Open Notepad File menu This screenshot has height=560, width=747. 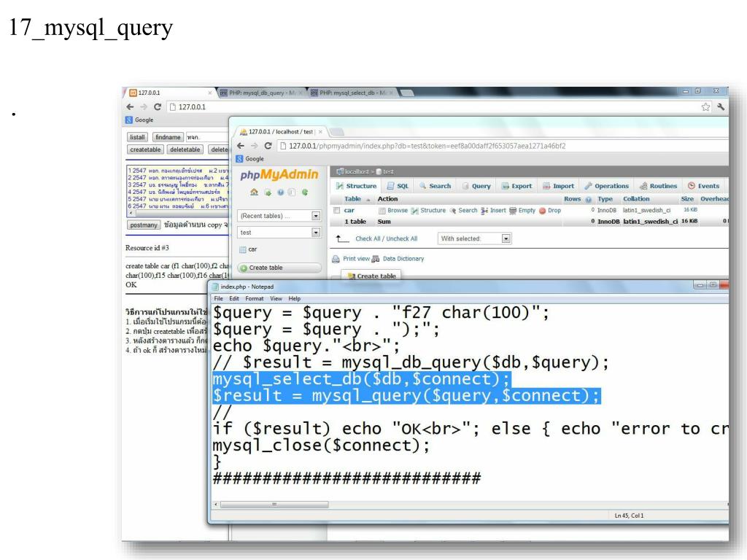click(x=219, y=298)
